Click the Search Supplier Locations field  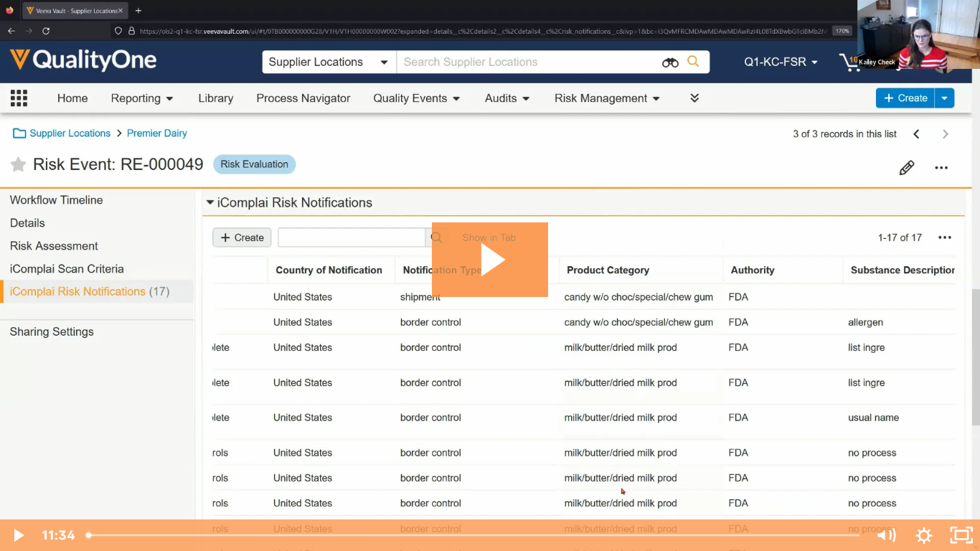(x=527, y=62)
